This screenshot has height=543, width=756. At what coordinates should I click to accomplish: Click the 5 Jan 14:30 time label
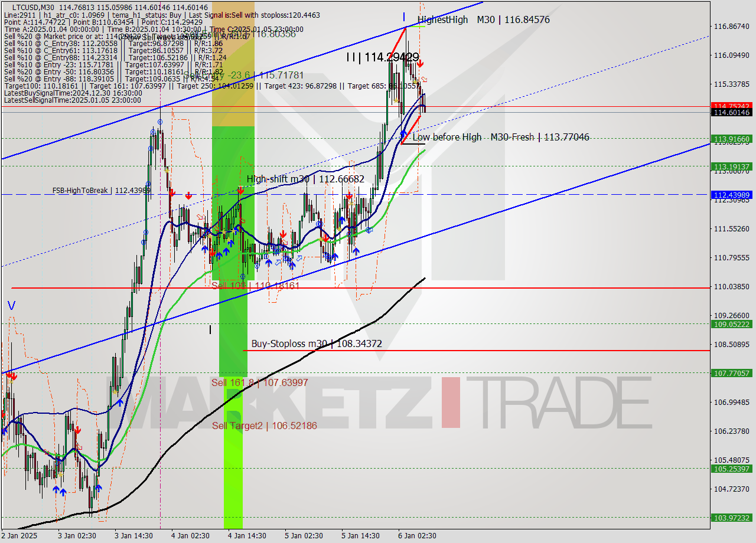(361, 536)
